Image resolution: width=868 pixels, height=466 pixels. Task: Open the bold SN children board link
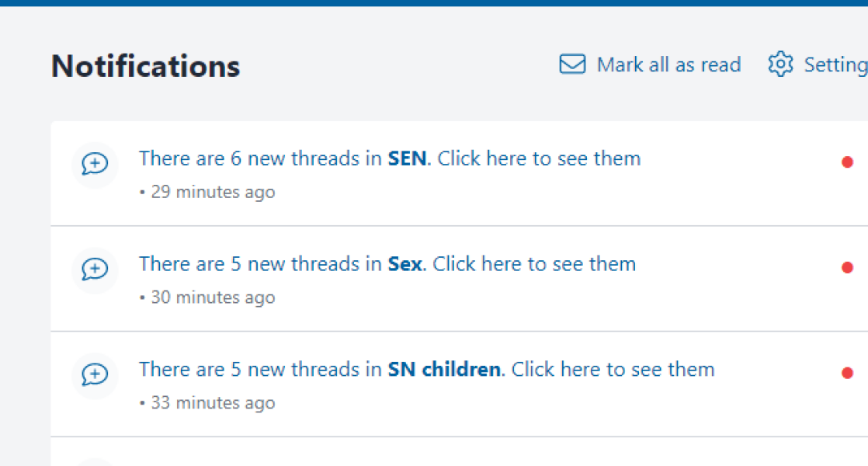tap(444, 370)
